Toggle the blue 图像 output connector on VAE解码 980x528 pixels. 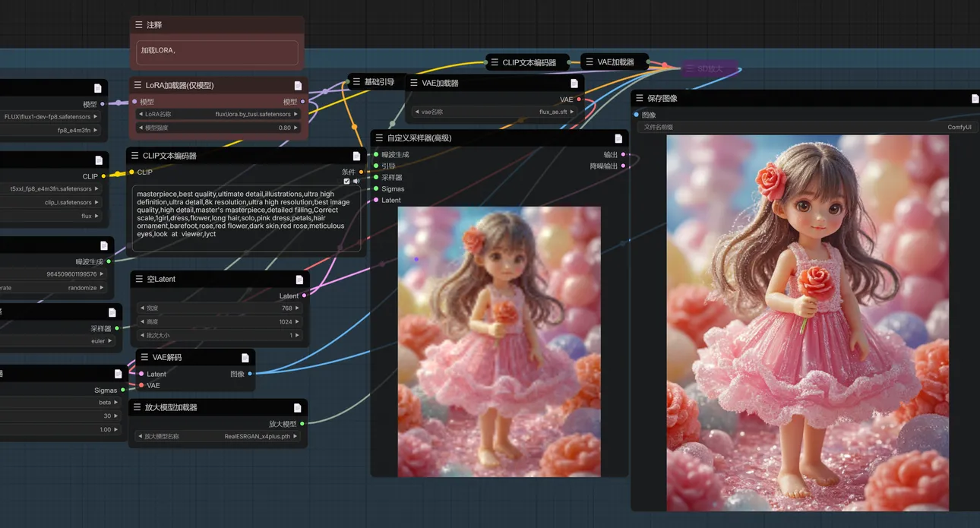[x=250, y=374]
